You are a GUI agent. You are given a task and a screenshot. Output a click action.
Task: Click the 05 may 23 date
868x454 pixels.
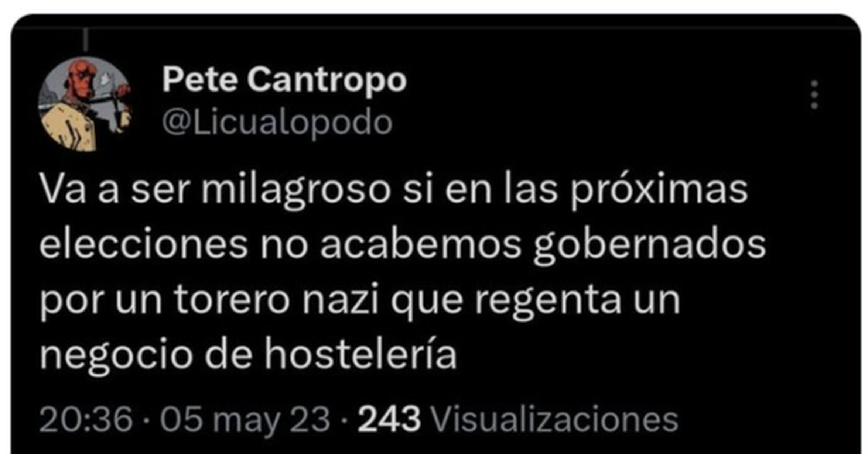pyautogui.click(x=245, y=420)
